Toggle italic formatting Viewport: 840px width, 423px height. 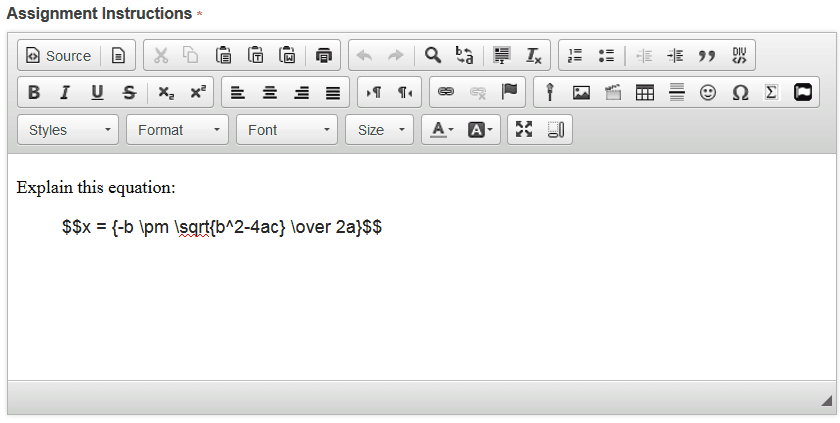pos(65,93)
